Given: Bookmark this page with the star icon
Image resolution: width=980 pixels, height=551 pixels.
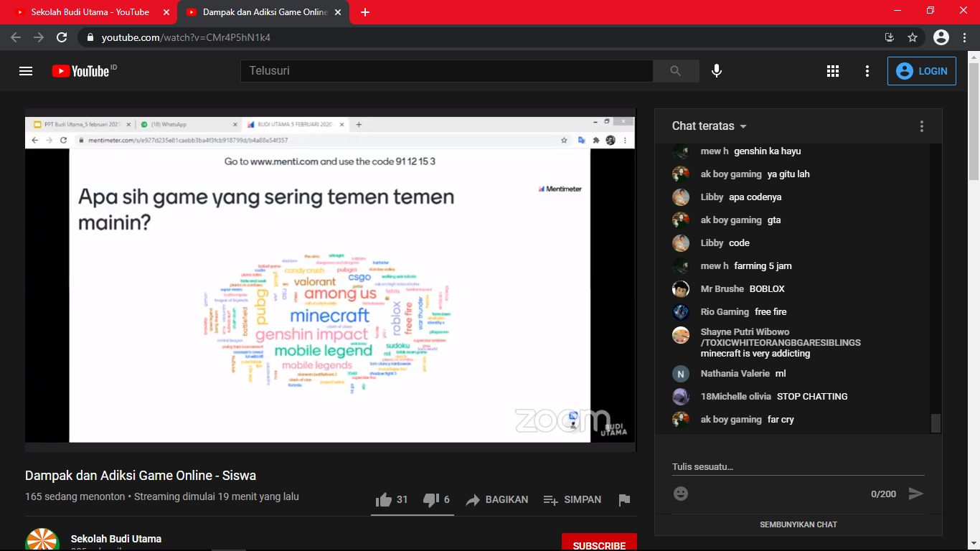Looking at the screenshot, I should click(x=913, y=37).
